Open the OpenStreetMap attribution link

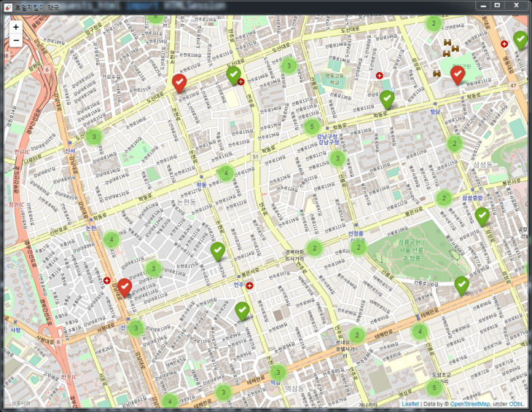coord(470,403)
